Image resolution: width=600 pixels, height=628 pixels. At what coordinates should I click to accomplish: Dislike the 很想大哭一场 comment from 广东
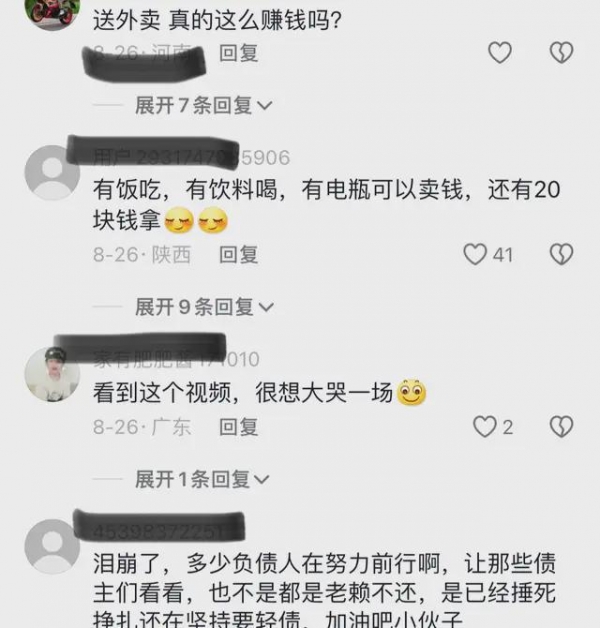[561, 427]
